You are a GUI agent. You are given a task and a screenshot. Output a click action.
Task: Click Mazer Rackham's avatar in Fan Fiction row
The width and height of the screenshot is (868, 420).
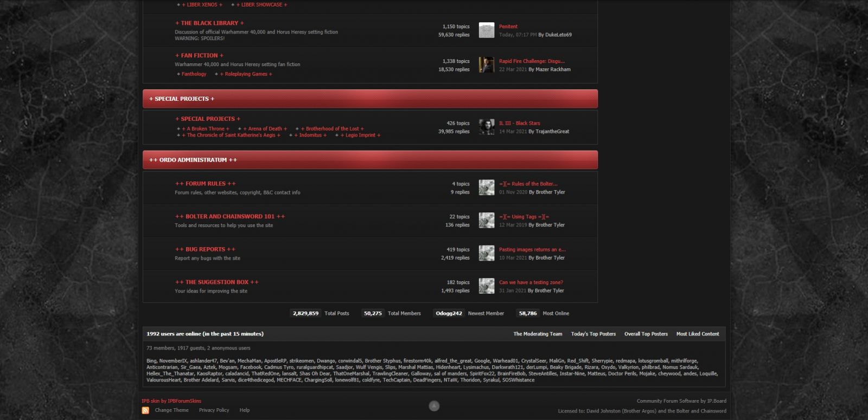tap(486, 65)
